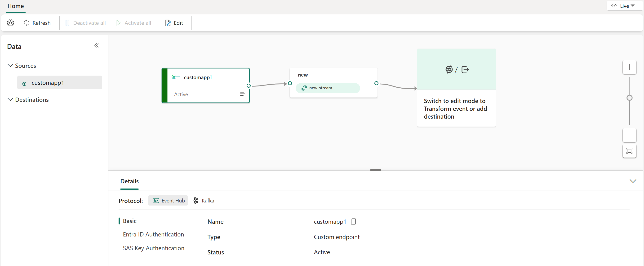Collapse the Details panel chevron

pos(632,181)
